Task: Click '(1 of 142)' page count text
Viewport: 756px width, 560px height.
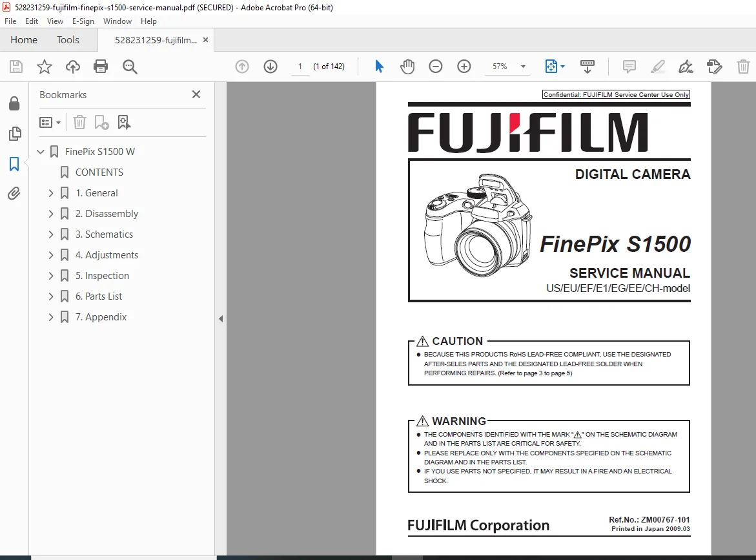Action: (x=329, y=67)
